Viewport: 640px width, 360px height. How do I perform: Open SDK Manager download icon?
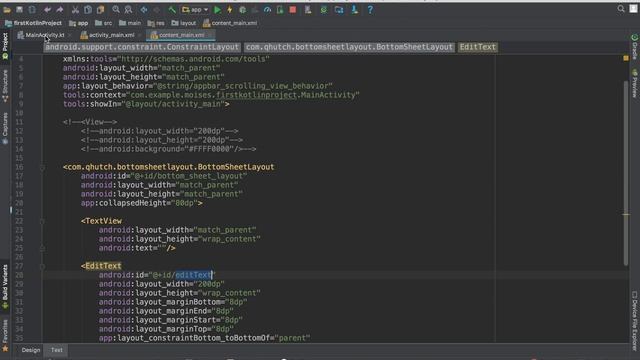354,9
